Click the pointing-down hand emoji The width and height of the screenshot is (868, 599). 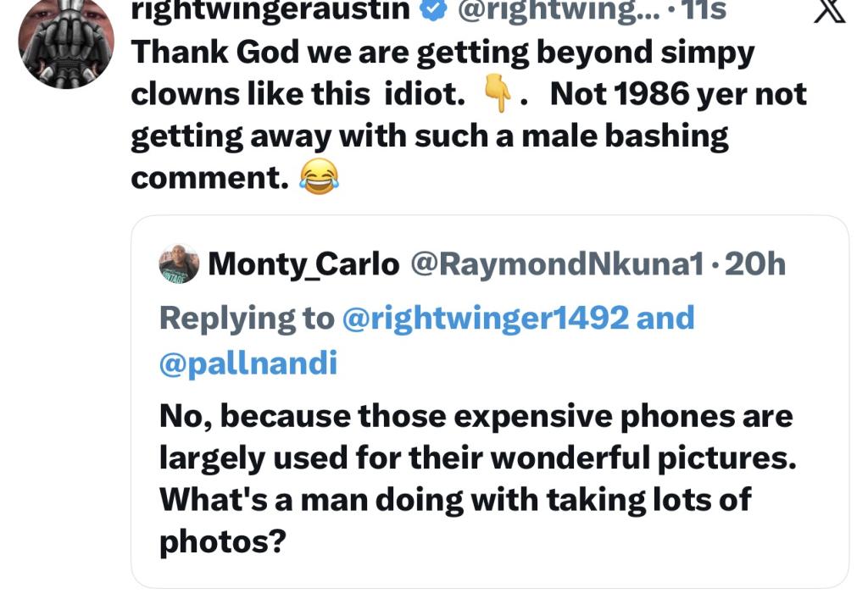pyautogui.click(x=498, y=96)
